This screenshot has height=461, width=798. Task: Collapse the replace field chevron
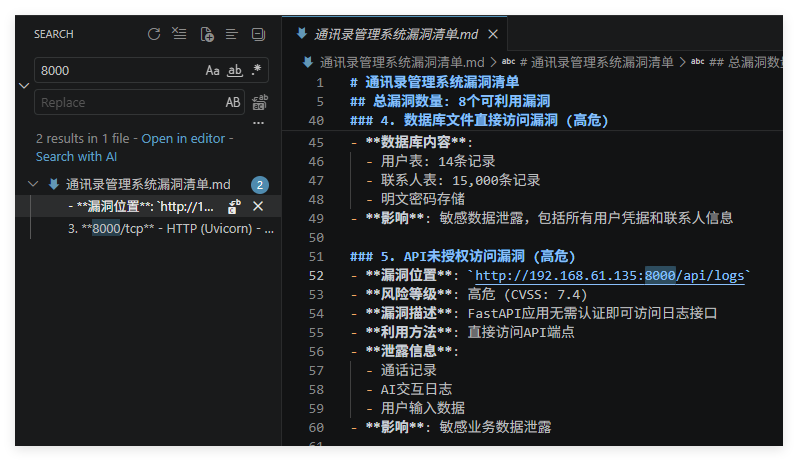[x=24, y=85]
